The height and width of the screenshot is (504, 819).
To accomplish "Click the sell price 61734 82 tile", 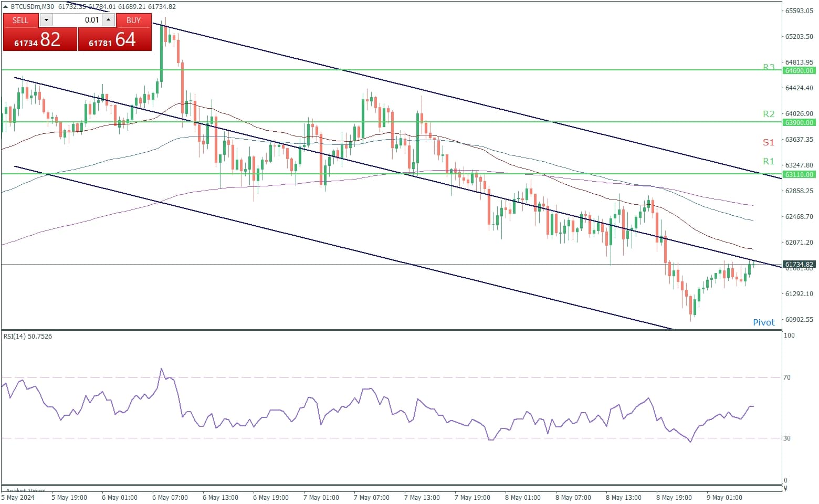I will pos(40,39).
